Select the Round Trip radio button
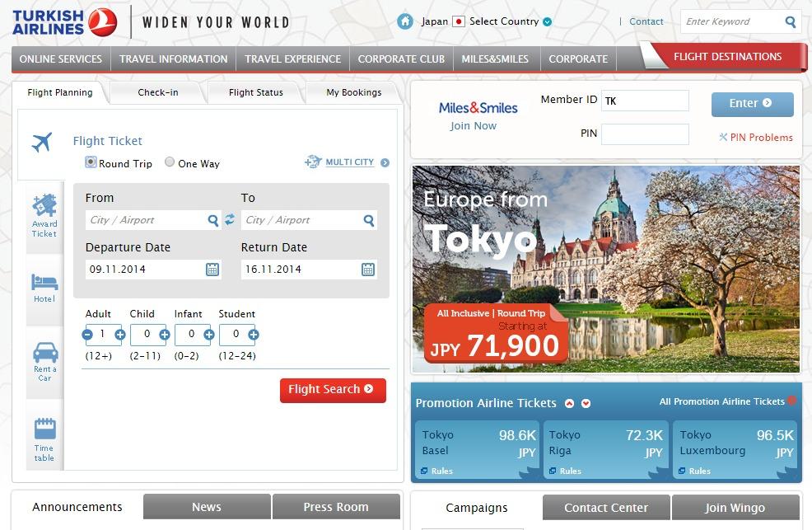Viewport: 812px width, 530px height. tap(91, 162)
